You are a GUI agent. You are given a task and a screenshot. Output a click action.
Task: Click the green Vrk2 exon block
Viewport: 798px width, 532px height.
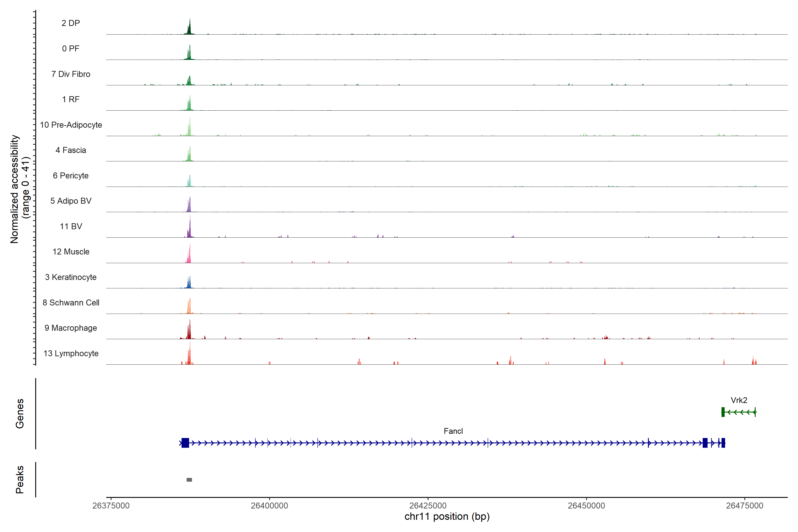pos(723,412)
